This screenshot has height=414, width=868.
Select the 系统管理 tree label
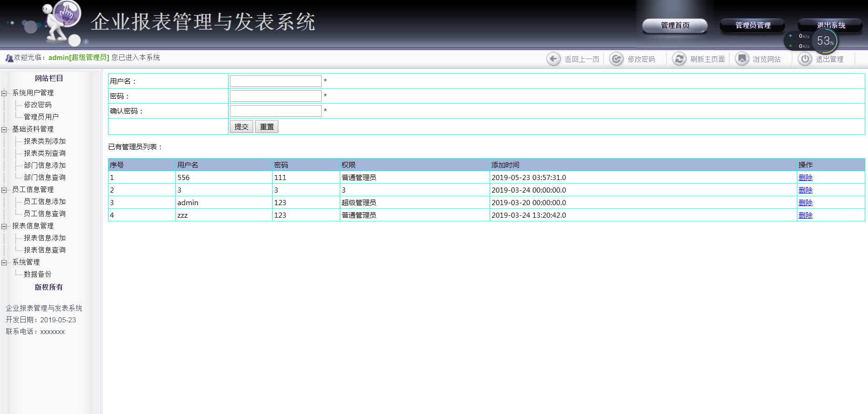pyautogui.click(x=26, y=262)
